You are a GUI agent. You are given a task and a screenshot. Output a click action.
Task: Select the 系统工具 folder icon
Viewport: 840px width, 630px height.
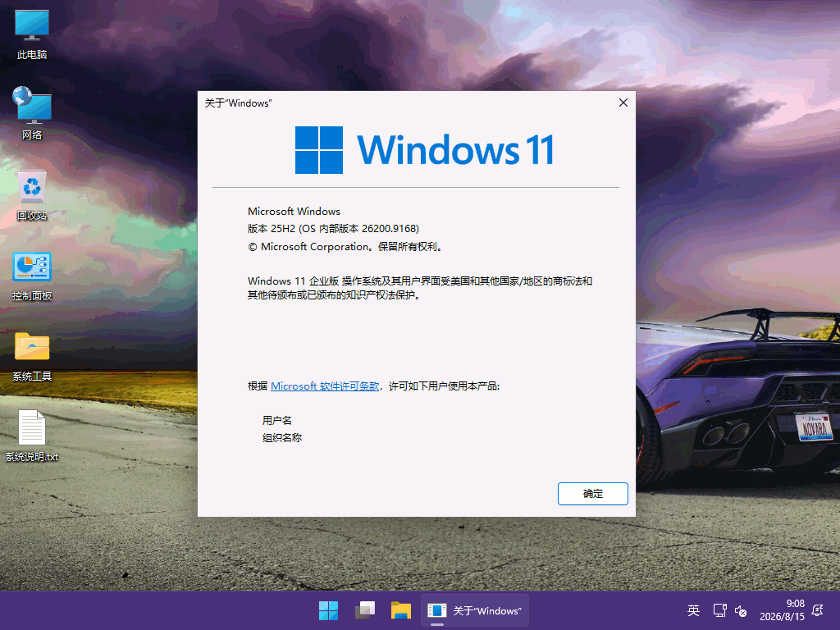pos(32,356)
